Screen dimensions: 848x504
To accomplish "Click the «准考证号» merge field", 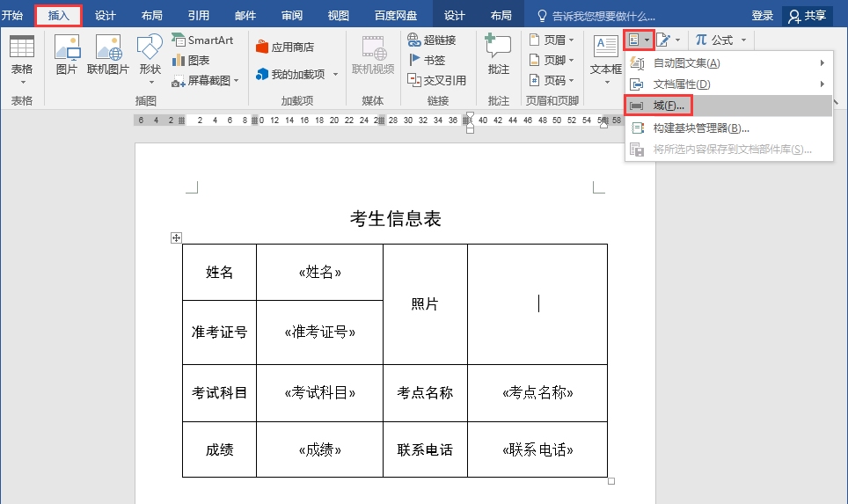I will (319, 332).
